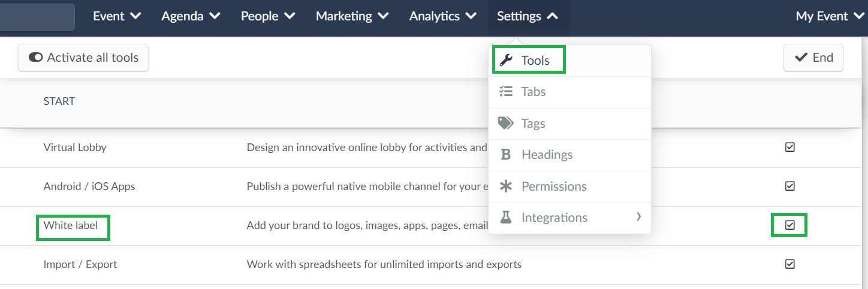Screen dimensions: 868x289
Task: Expand the Integrations submenu arrow
Action: [639, 216]
